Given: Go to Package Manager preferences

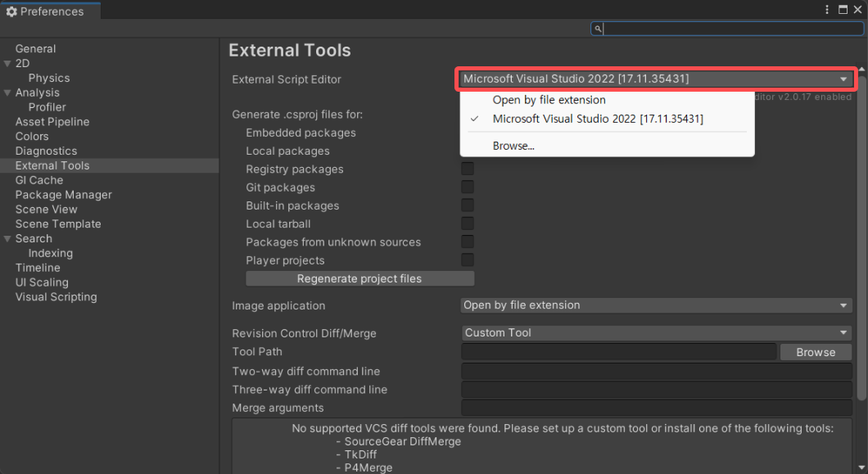Looking at the screenshot, I should (64, 194).
